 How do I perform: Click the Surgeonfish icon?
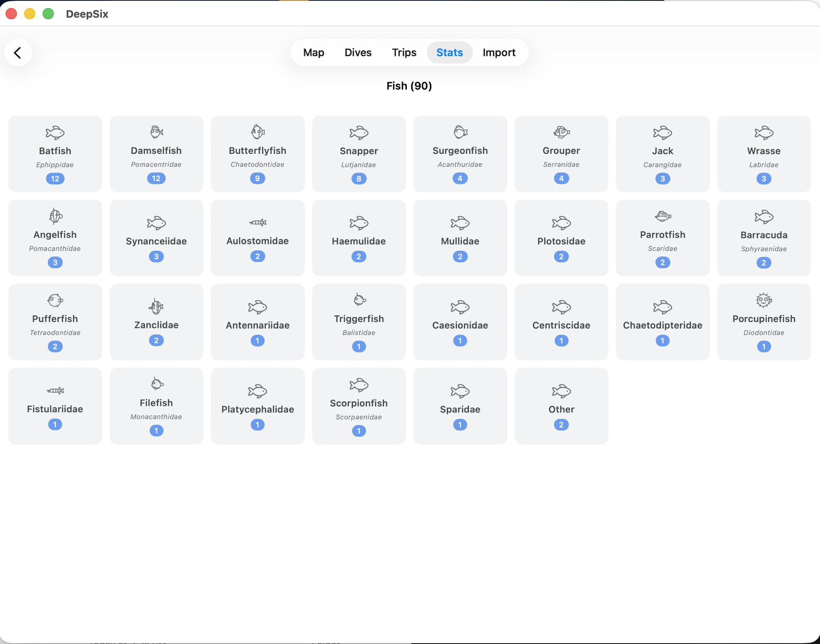click(x=460, y=132)
